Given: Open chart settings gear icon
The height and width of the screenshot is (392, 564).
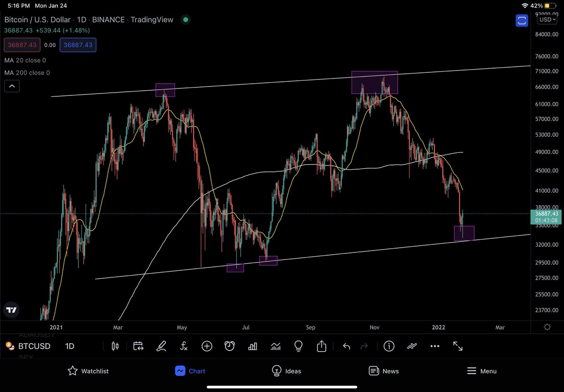Looking at the screenshot, I should click(x=548, y=327).
